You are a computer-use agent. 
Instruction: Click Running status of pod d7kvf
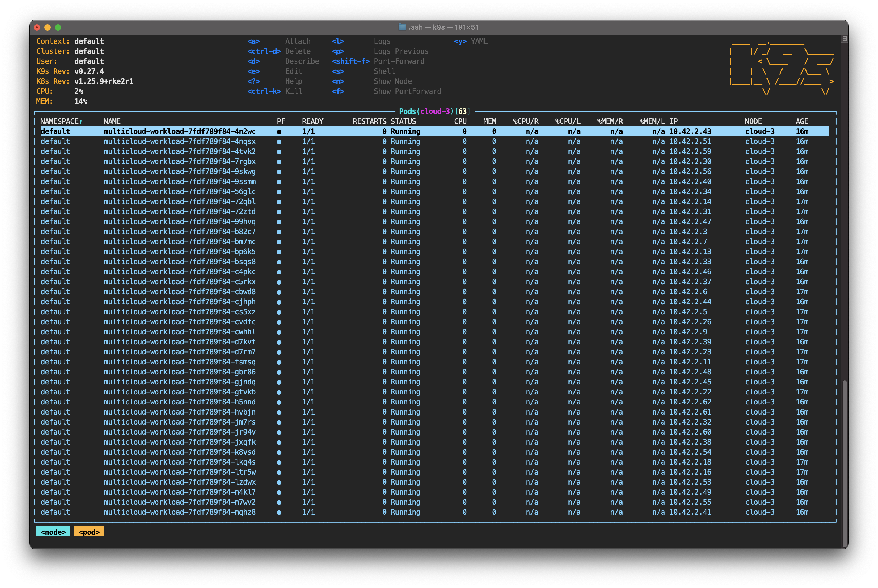pos(405,342)
